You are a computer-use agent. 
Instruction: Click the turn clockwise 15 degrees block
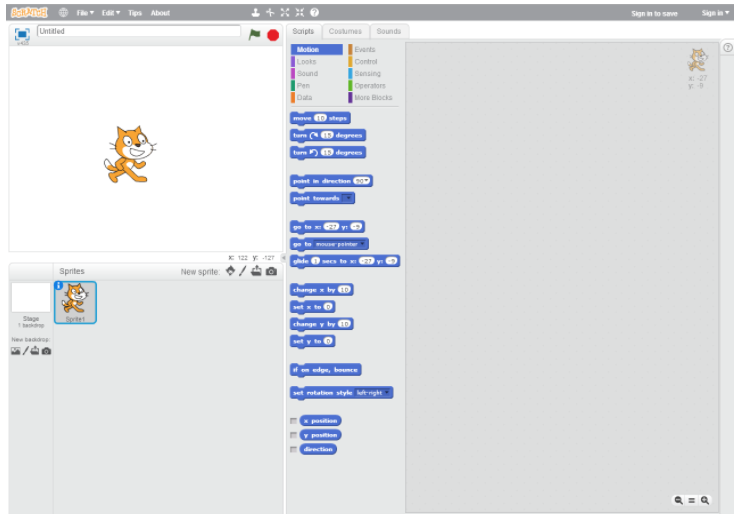pyautogui.click(x=328, y=136)
